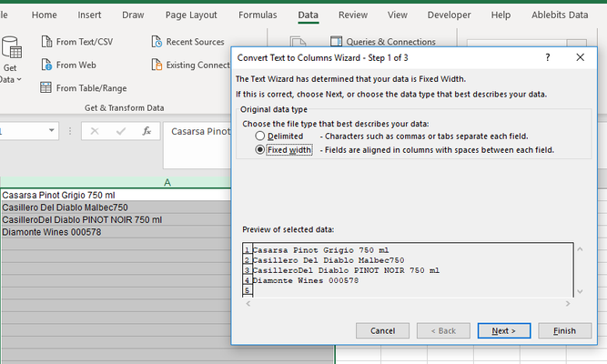Open the Help tab
The height and width of the screenshot is (364, 607).
[x=501, y=15]
